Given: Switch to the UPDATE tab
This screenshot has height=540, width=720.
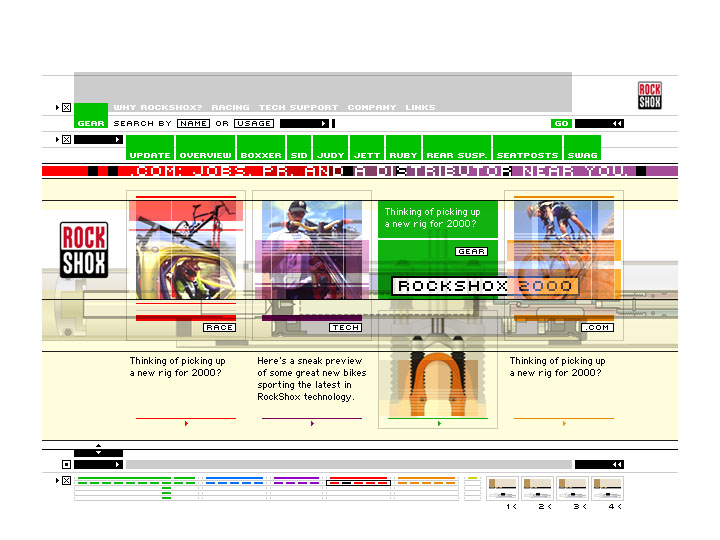Looking at the screenshot, I should point(150,148).
